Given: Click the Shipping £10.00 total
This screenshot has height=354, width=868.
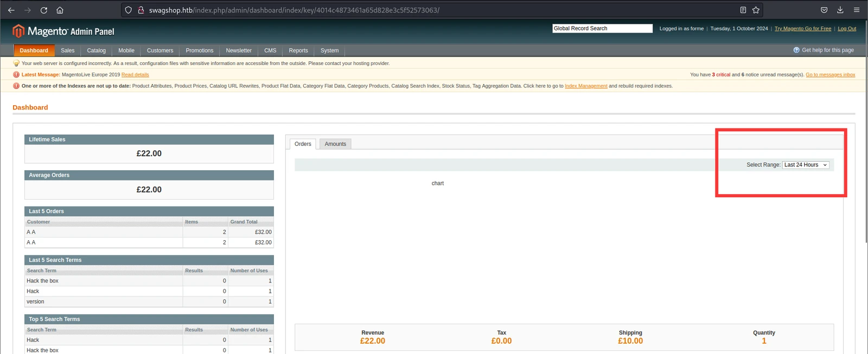Looking at the screenshot, I should point(630,341).
